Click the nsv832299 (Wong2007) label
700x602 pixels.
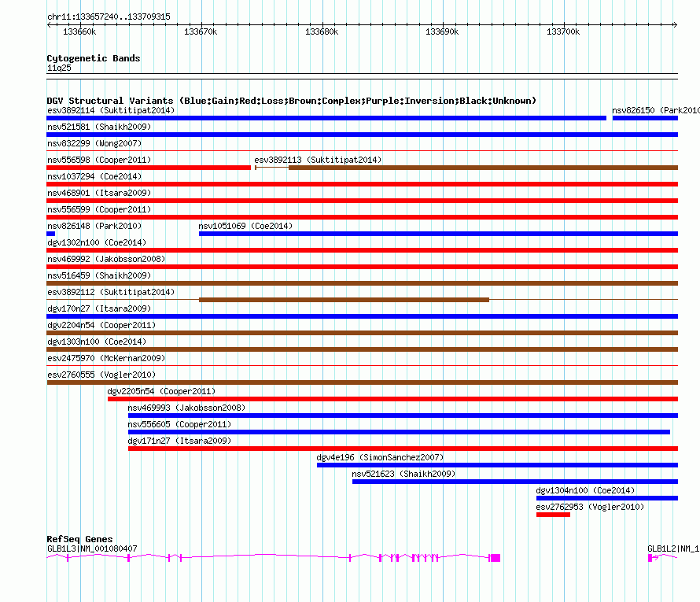click(x=94, y=143)
